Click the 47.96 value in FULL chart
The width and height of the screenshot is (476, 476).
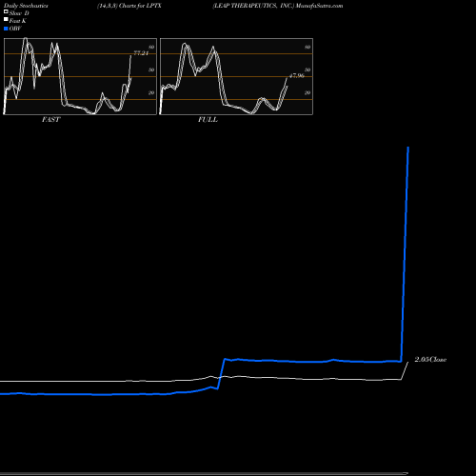(x=297, y=76)
